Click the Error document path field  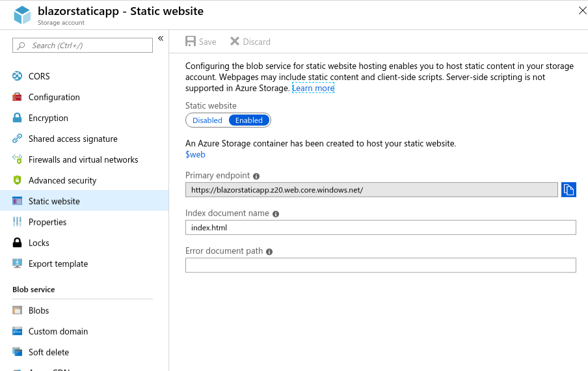[x=381, y=265]
